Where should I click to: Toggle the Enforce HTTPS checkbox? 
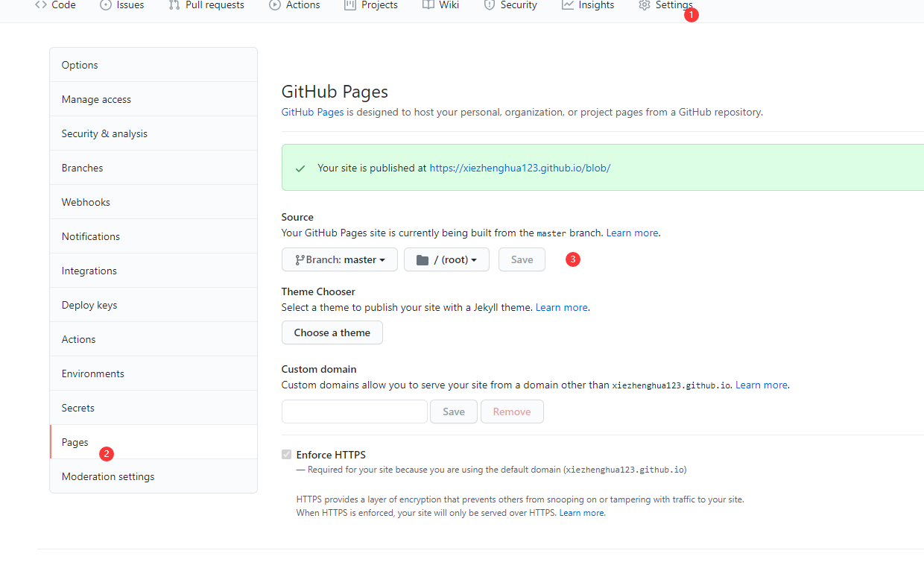coord(286,455)
